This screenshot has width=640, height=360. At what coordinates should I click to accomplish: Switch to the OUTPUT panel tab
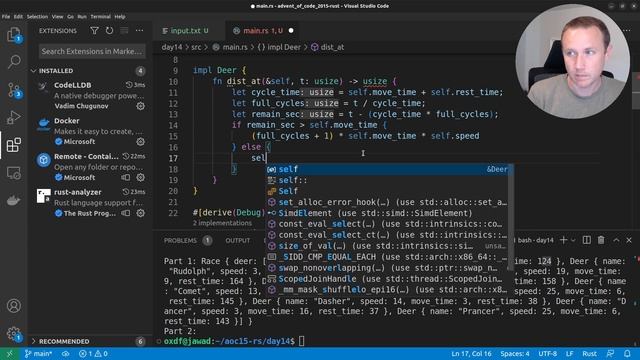tap(238, 240)
